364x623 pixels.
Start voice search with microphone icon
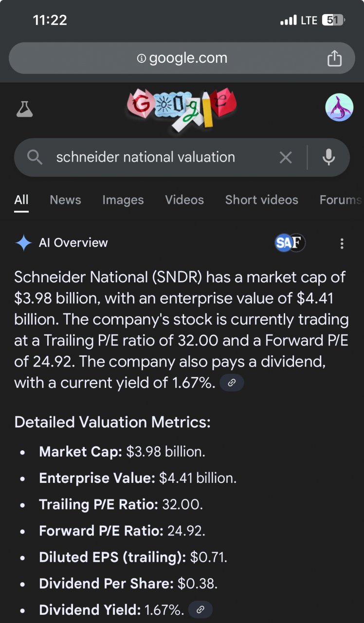(x=329, y=157)
